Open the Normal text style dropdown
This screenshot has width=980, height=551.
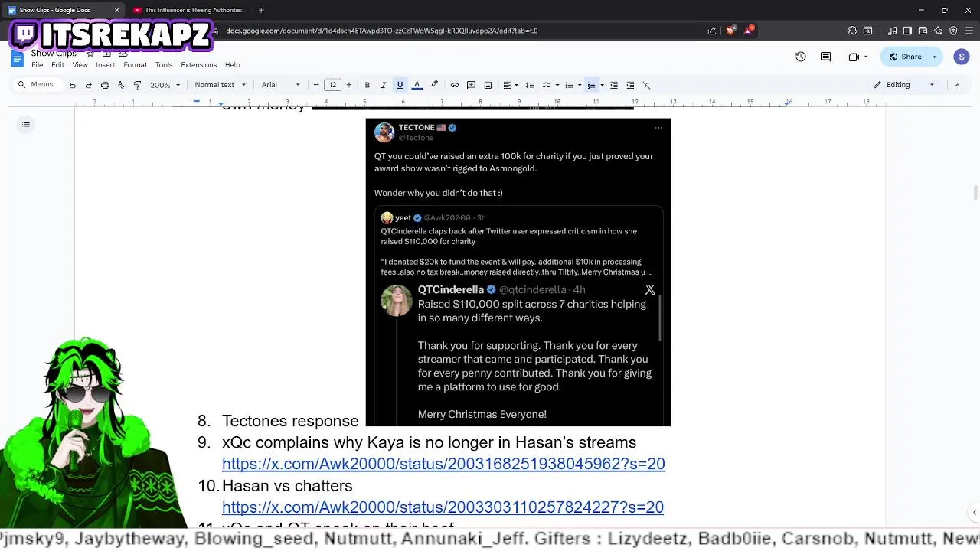click(220, 85)
